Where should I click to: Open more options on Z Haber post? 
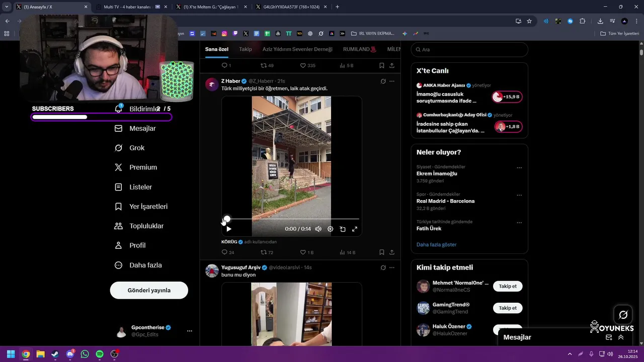[x=392, y=81]
